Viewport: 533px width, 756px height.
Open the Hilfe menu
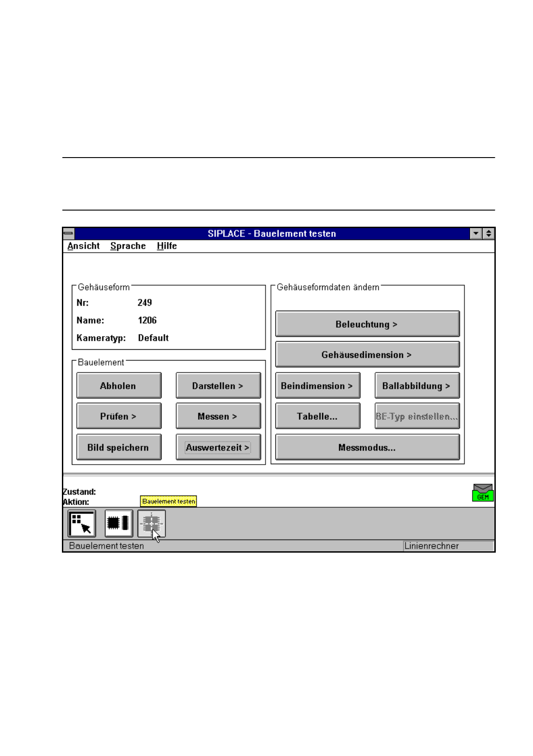point(167,246)
